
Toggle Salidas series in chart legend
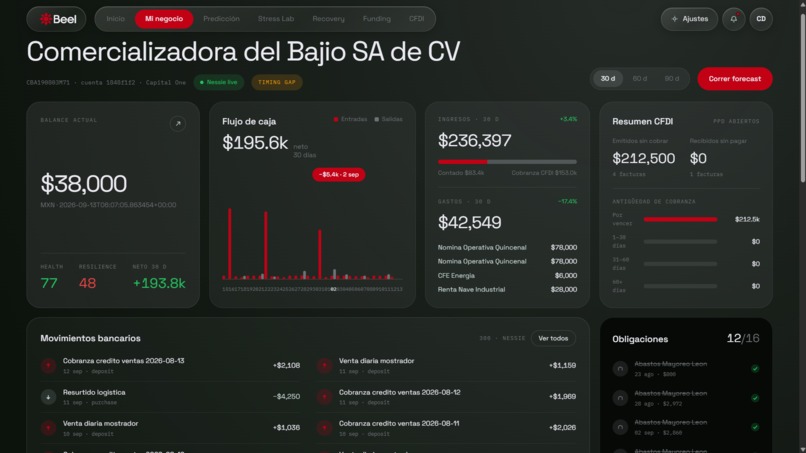(x=388, y=119)
